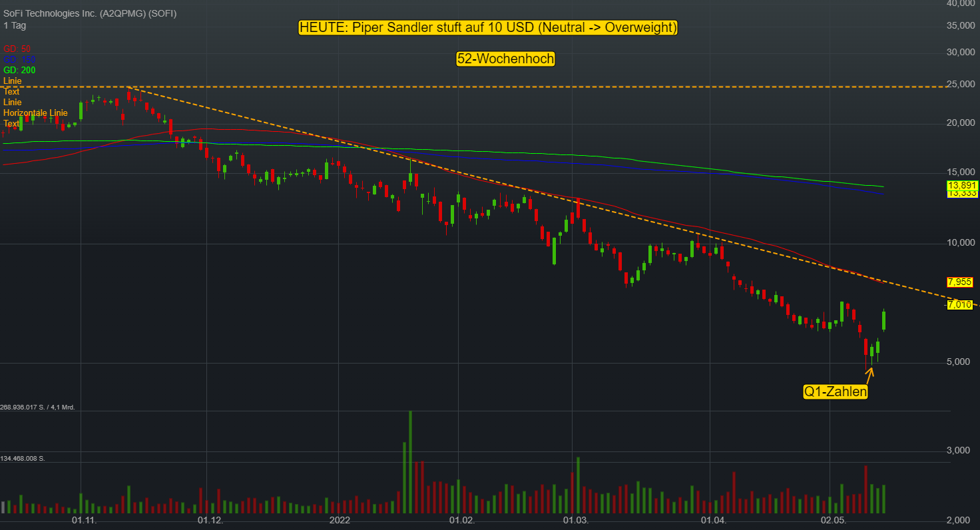Click the 35,000 price axis label
Screen dimensions: 980x530
961,26
